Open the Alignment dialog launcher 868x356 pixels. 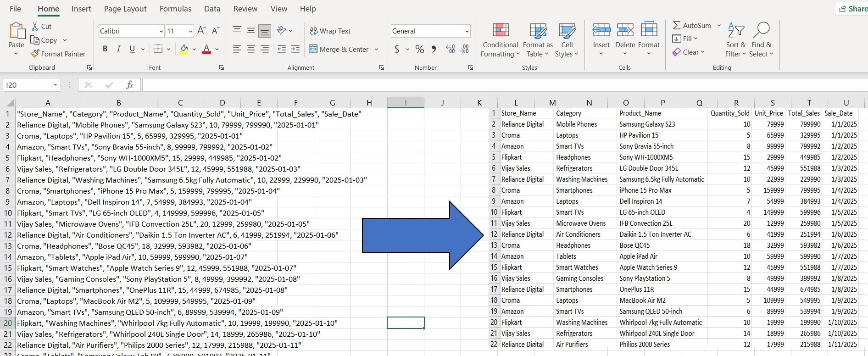point(382,67)
